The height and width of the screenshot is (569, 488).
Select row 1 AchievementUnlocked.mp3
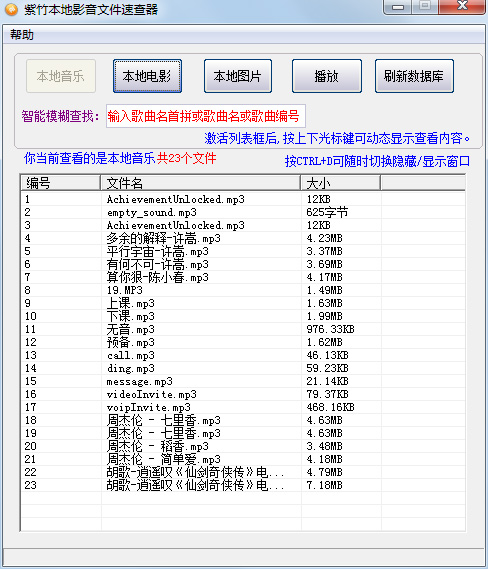[x=242, y=199]
